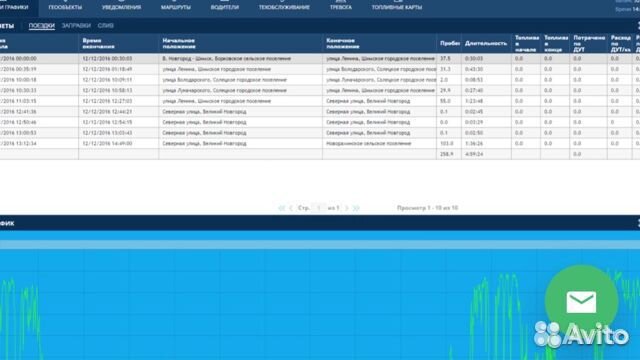Open the Топливные карты section
The image size is (640, 360).
tap(397, 6)
